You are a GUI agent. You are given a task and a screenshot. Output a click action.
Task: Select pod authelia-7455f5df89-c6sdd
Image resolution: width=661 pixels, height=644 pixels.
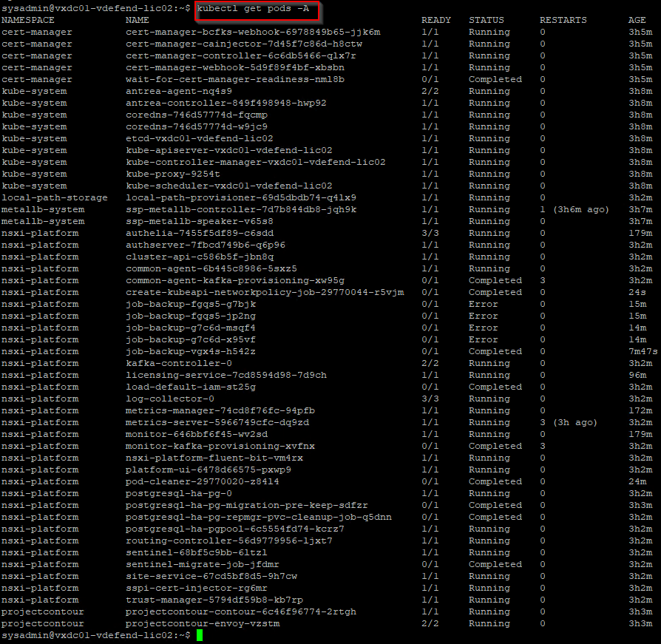pyautogui.click(x=200, y=233)
